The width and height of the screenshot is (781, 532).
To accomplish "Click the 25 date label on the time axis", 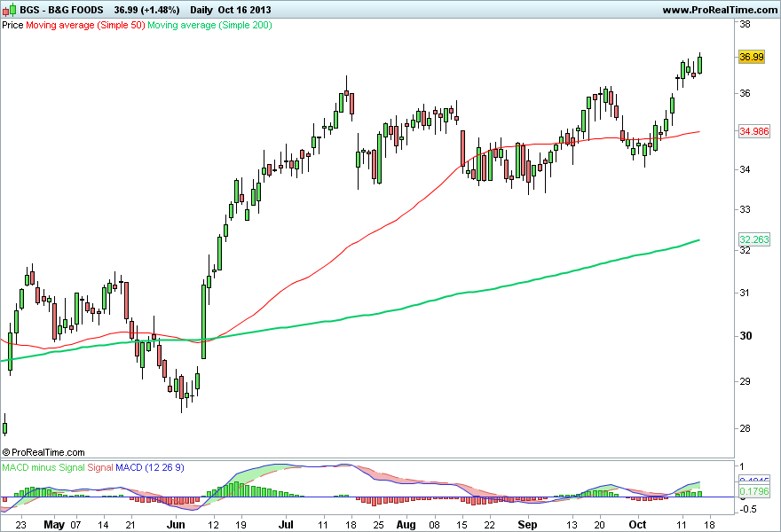I will point(379,525).
